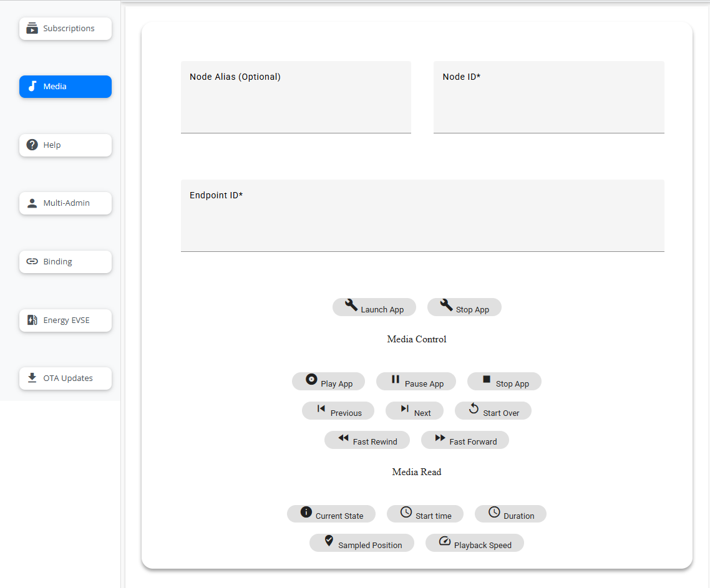The width and height of the screenshot is (710, 588).
Task: Click the info icon on Current State
Action: 306,512
